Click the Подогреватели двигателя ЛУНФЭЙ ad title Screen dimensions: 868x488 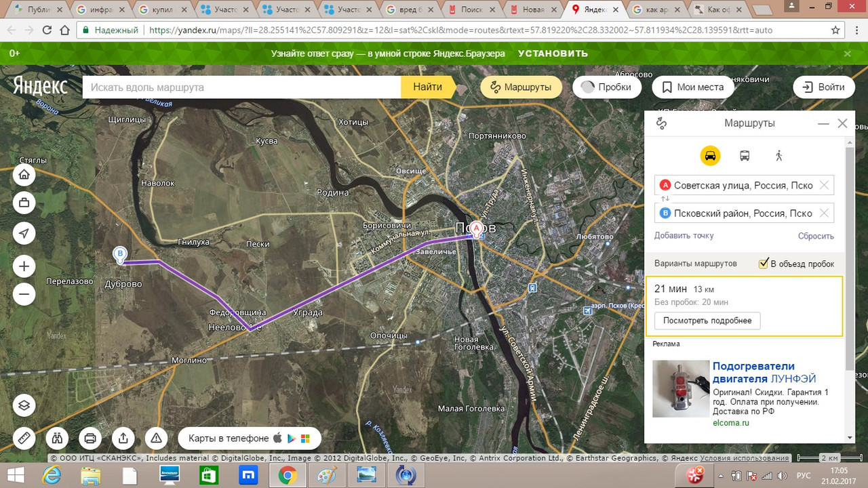(764, 373)
